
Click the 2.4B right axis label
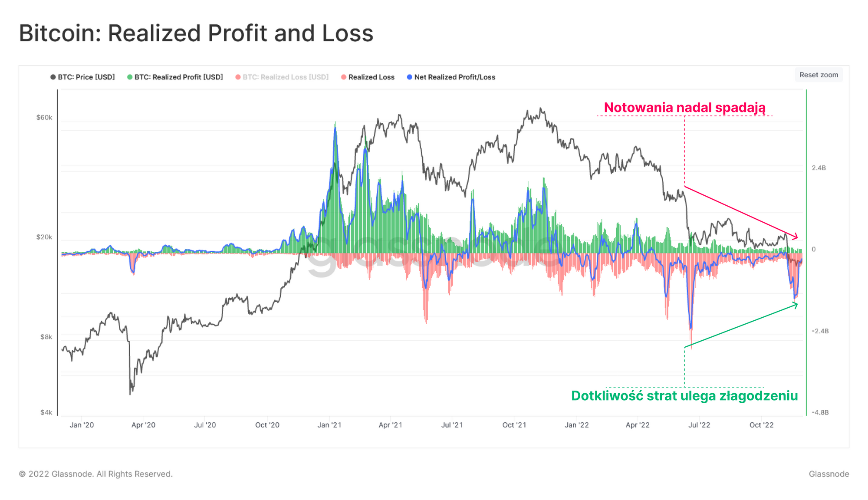(819, 168)
